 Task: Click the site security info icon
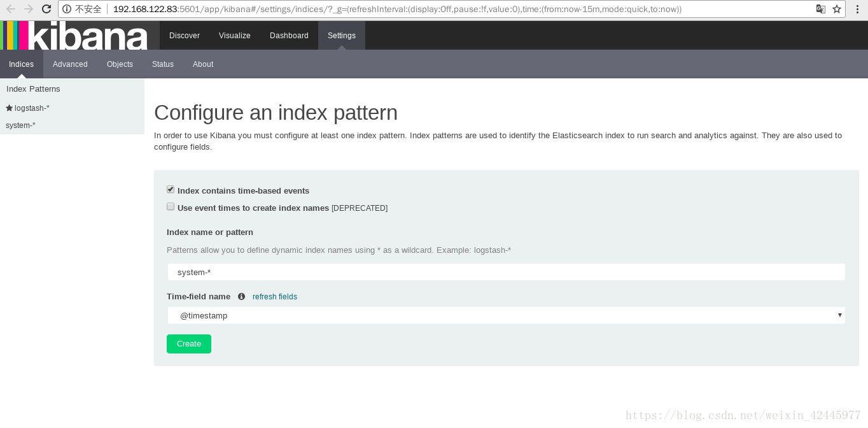pos(67,9)
